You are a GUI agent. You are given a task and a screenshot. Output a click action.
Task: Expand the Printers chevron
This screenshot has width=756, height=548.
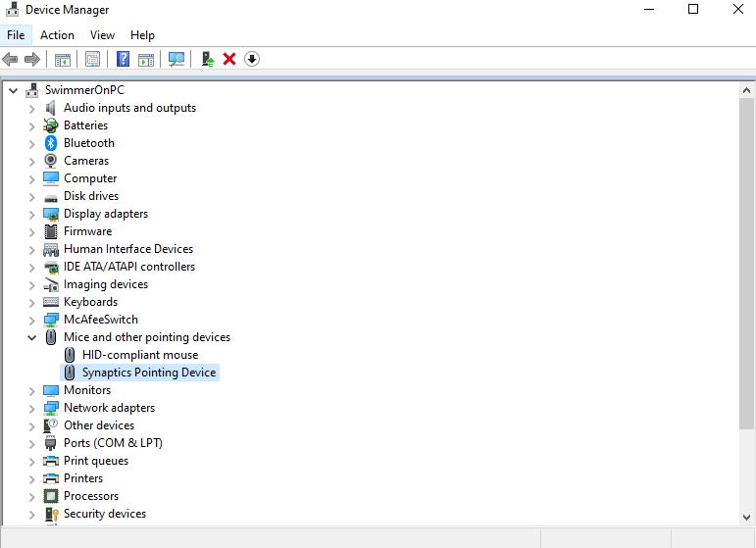click(31, 479)
